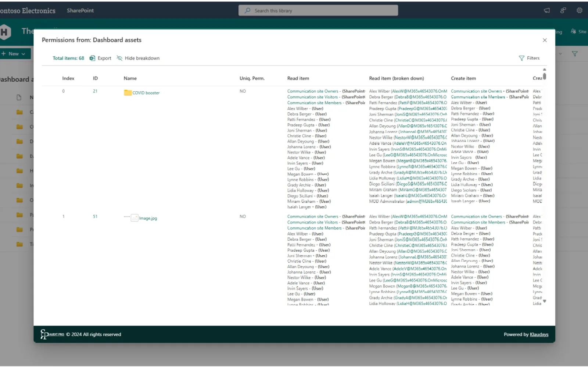Click NO in the COVID booster row

pyautogui.click(x=243, y=91)
